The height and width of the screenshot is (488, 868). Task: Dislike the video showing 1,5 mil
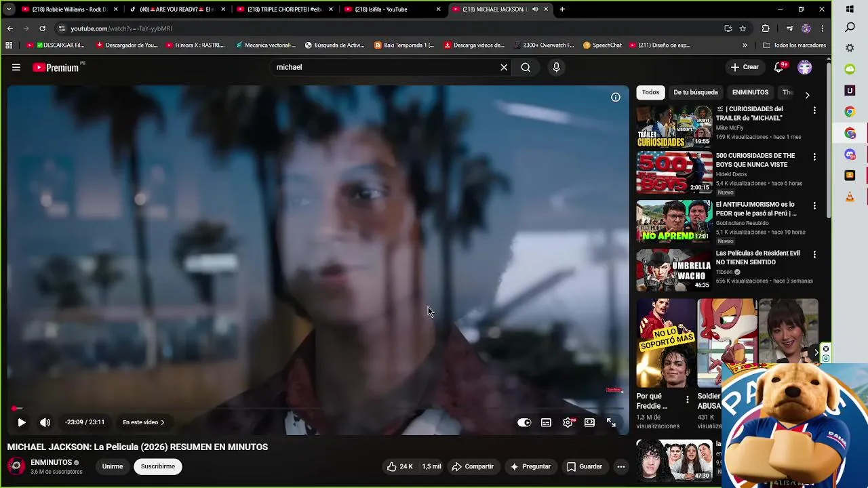pyautogui.click(x=431, y=466)
